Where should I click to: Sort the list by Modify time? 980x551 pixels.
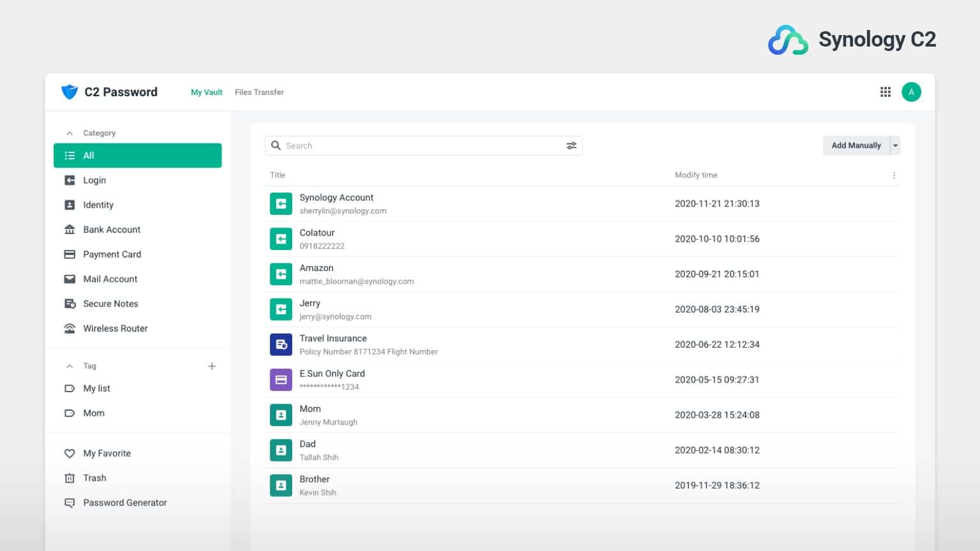point(695,175)
